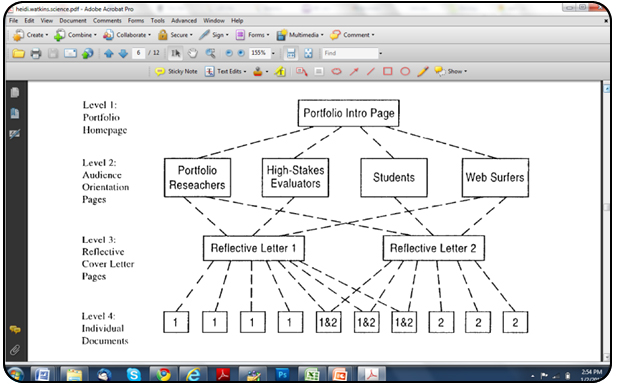Screen dimensions: 618x387
Task: Open the Sign dropdown
Action: (x=214, y=35)
